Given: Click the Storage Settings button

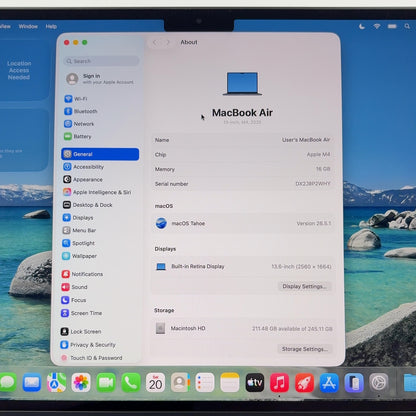Looking at the screenshot, I should point(305,349).
